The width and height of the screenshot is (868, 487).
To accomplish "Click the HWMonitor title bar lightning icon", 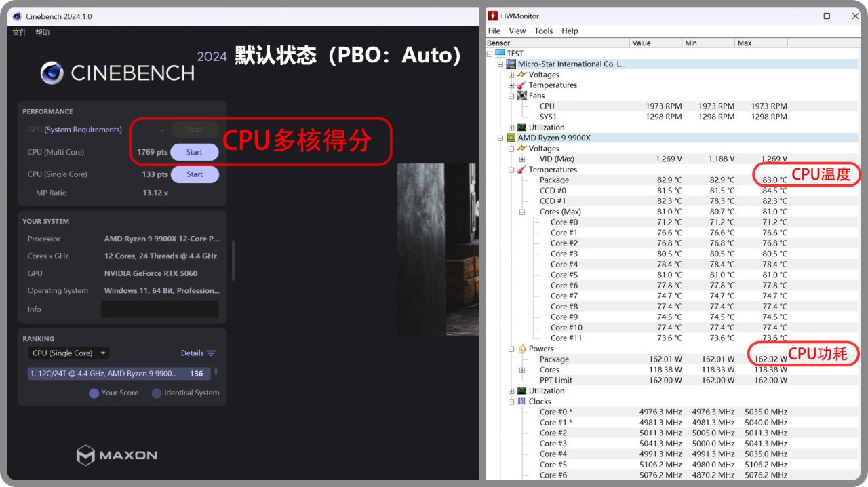I will (x=493, y=16).
